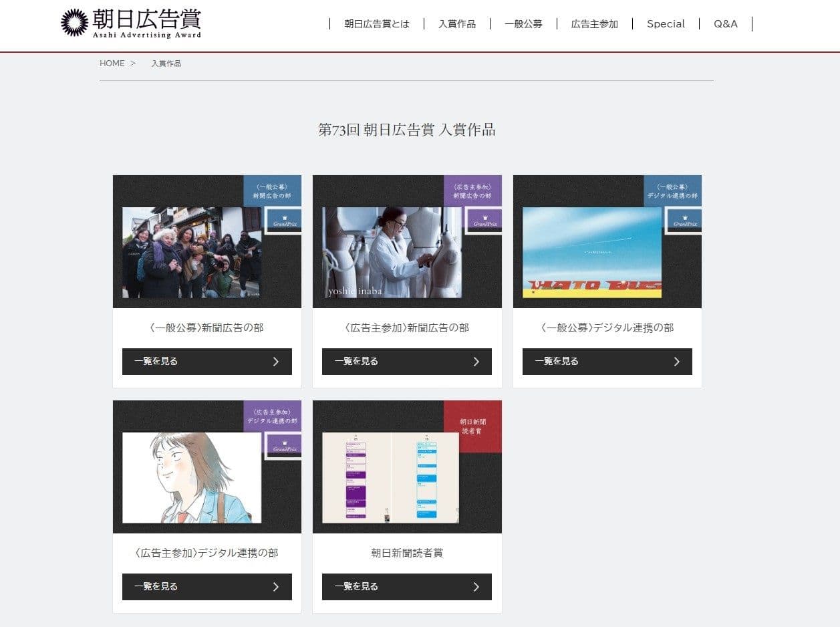The width and height of the screenshot is (840, 627).
Task: Open the 朝日広告賞とは menu item
Action: pos(377,24)
